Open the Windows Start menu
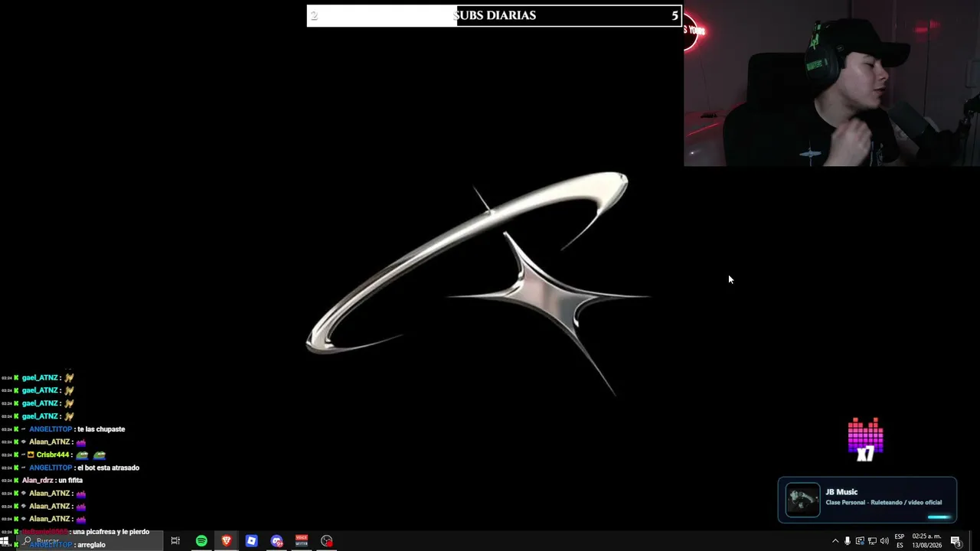 coord(4,541)
